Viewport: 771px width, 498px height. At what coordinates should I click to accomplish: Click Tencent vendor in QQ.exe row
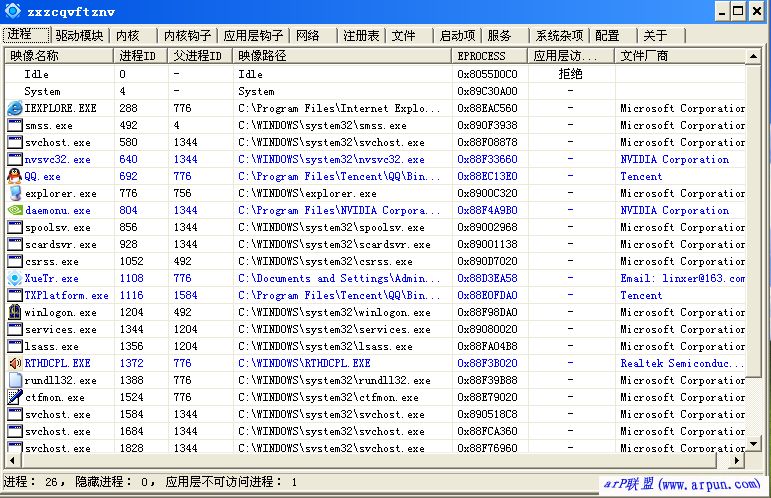(641, 176)
